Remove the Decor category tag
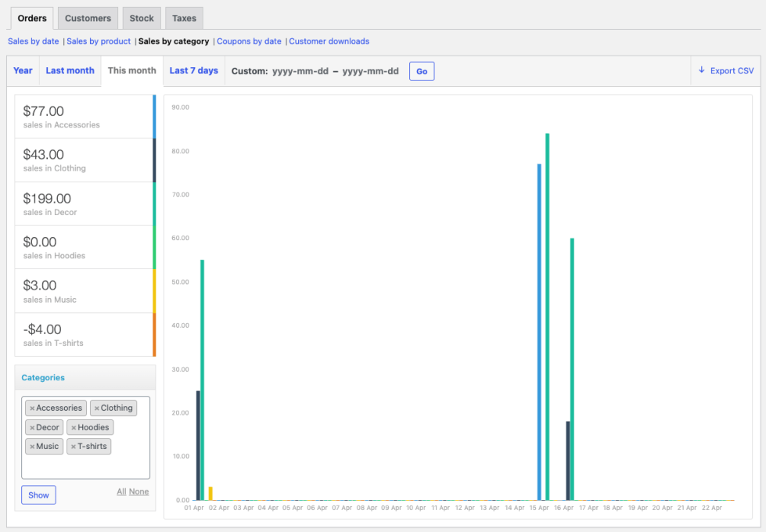Viewport: 766px width, 532px height. pos(32,428)
